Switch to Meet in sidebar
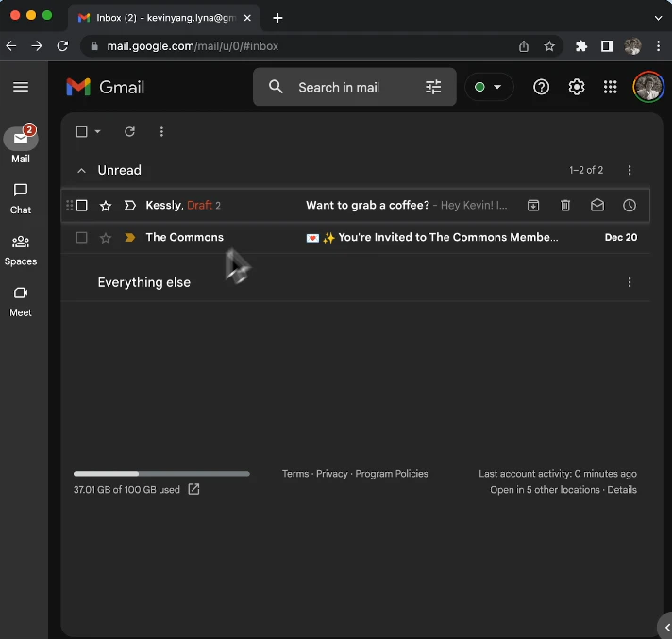 click(x=21, y=302)
